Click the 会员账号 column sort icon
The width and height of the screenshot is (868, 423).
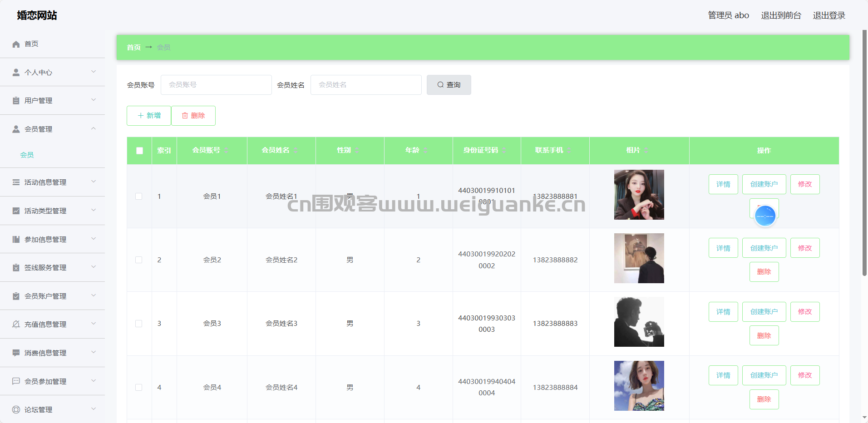(x=227, y=150)
